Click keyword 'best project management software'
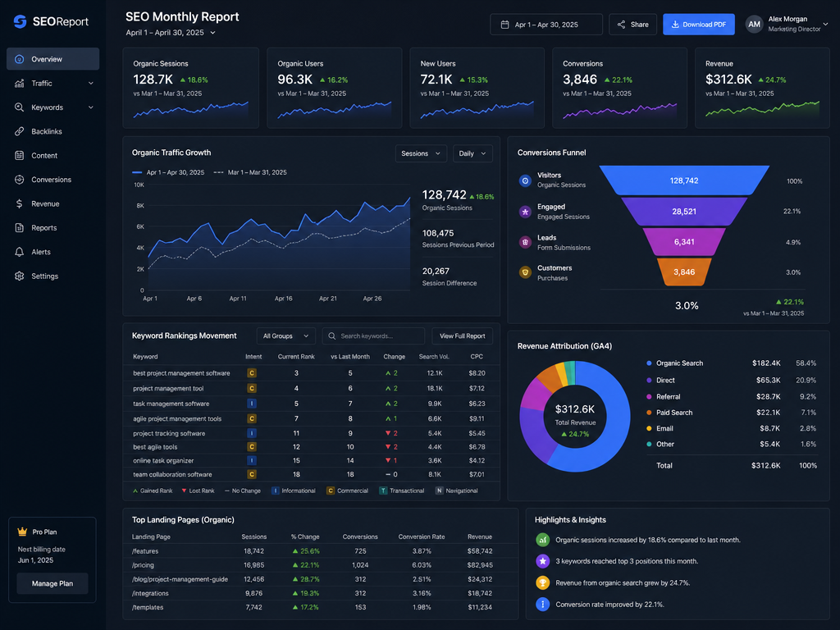Screen dimensions: 840x630 pos(181,373)
